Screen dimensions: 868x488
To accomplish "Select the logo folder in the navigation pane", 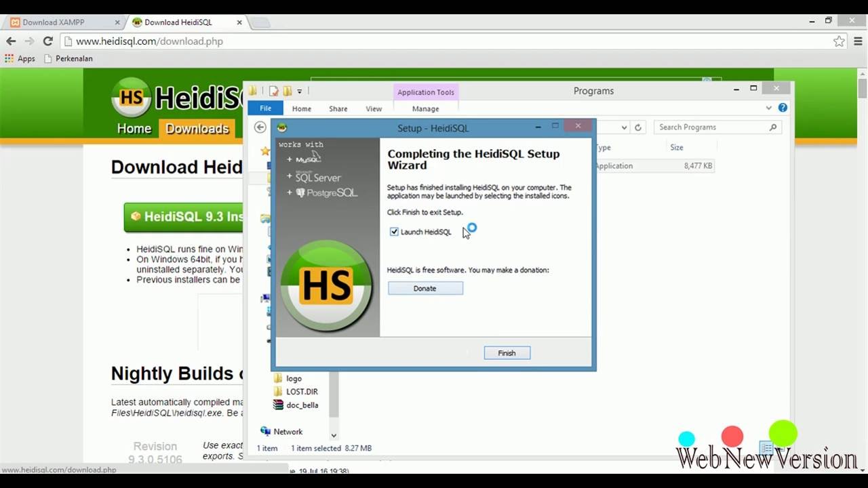I will [x=294, y=379].
